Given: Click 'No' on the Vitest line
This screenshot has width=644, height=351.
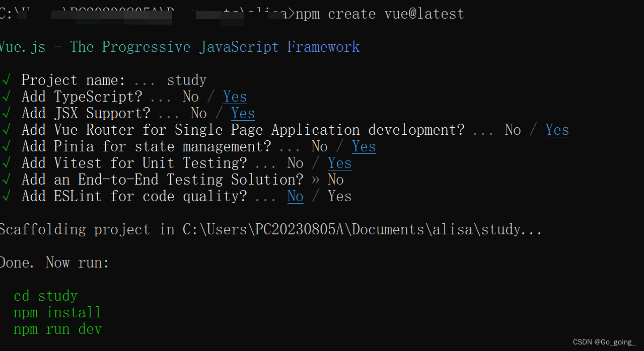Looking at the screenshot, I should click(296, 163).
